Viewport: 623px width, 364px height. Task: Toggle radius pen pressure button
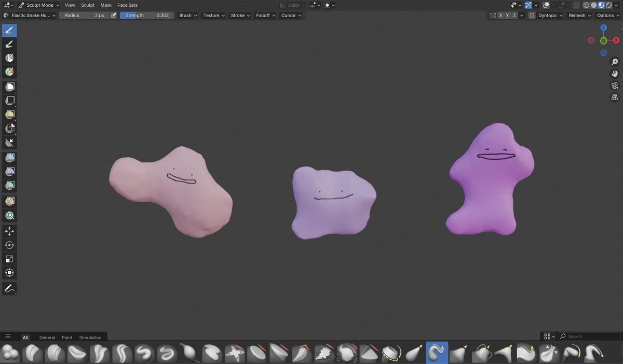click(x=114, y=16)
